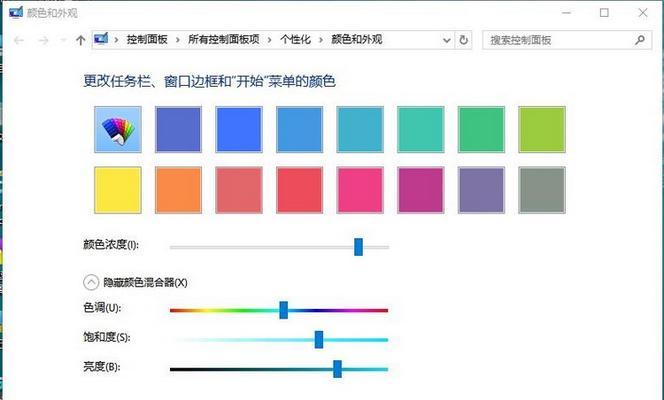Navigate to 控制面板 in breadcrumb
Image resolution: width=664 pixels, height=400 pixels.
[147, 40]
